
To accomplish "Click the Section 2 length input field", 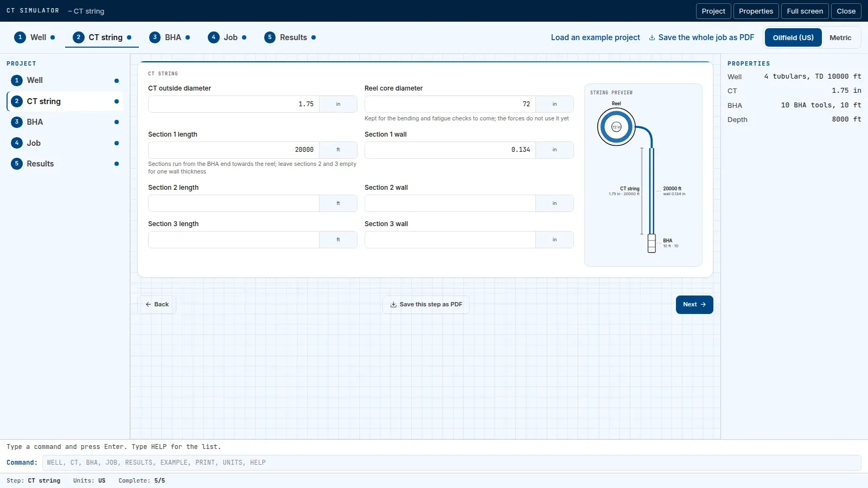I will pos(234,203).
